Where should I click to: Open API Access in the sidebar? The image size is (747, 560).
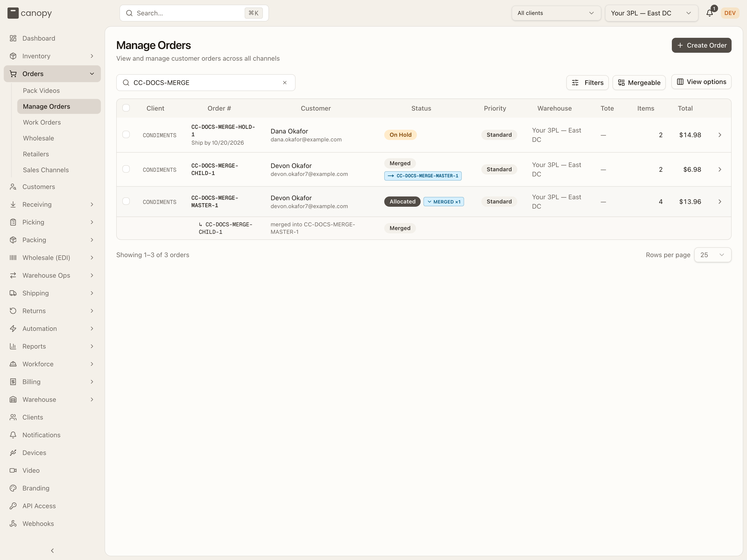(52, 506)
